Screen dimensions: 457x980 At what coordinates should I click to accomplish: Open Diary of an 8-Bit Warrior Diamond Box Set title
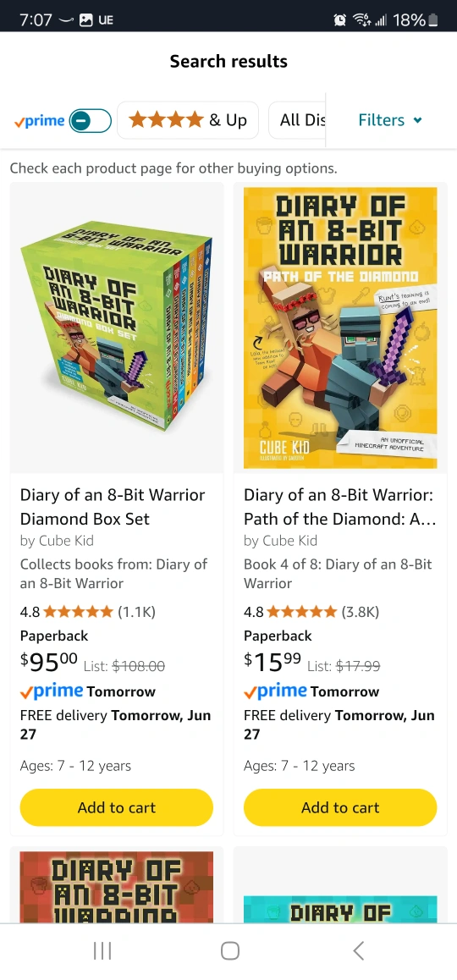(113, 507)
